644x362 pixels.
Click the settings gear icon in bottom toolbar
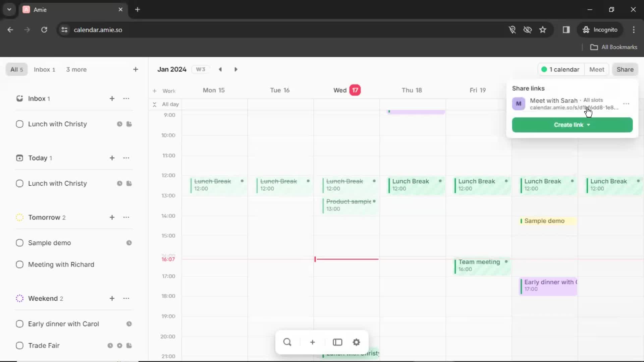(356, 342)
